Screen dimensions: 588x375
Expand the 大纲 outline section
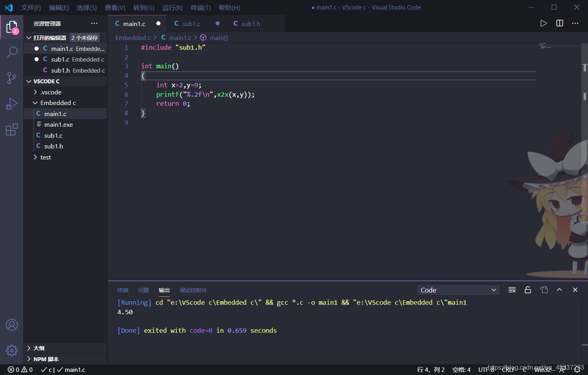(x=66, y=348)
